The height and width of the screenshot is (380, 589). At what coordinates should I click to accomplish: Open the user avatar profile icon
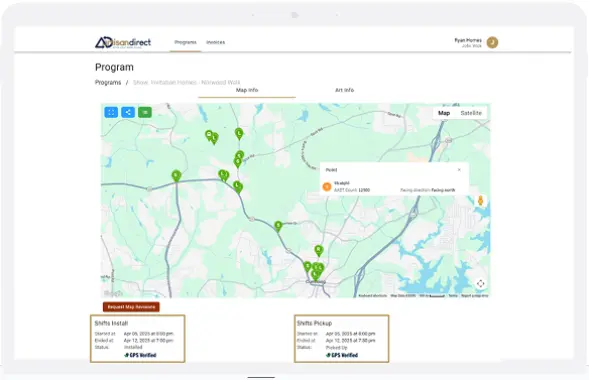pyautogui.click(x=492, y=42)
